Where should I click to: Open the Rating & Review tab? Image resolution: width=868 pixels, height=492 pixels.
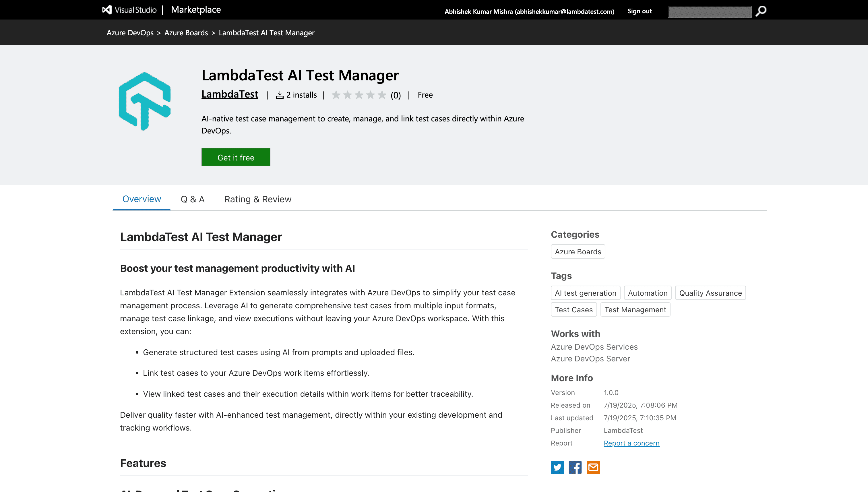258,199
